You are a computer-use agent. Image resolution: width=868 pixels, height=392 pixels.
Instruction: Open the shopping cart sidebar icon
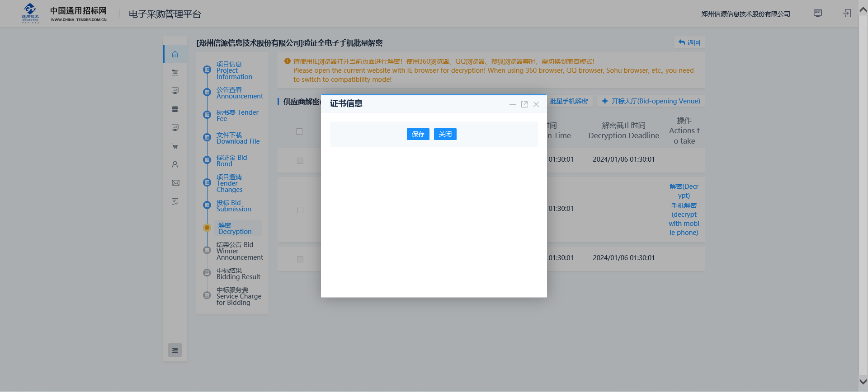coord(175,146)
